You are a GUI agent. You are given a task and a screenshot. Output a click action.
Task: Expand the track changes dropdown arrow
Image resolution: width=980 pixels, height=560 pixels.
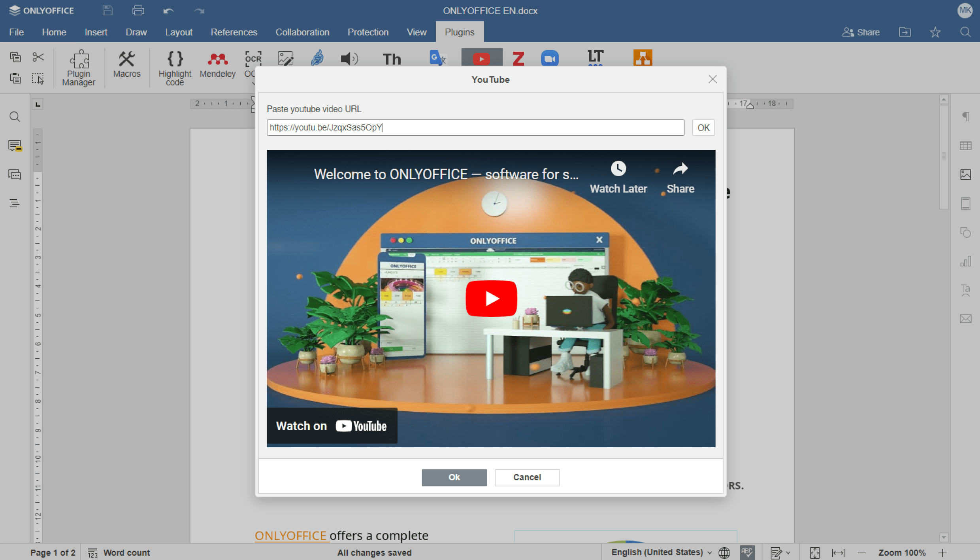tap(788, 552)
